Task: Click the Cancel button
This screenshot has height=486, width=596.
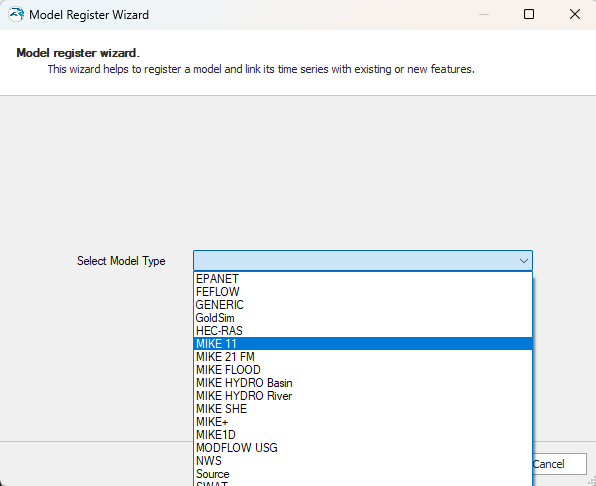Action: coord(560,464)
